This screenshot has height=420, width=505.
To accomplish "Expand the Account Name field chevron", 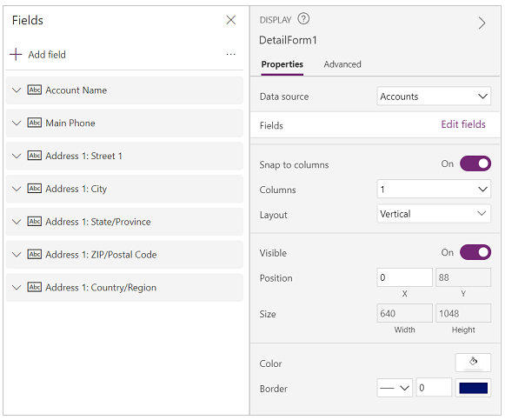I will 17,90.
